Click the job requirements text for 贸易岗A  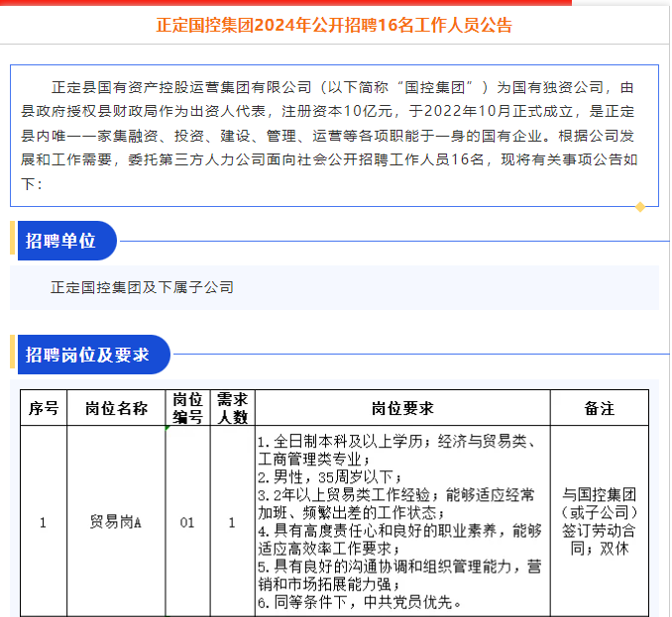[x=402, y=521]
